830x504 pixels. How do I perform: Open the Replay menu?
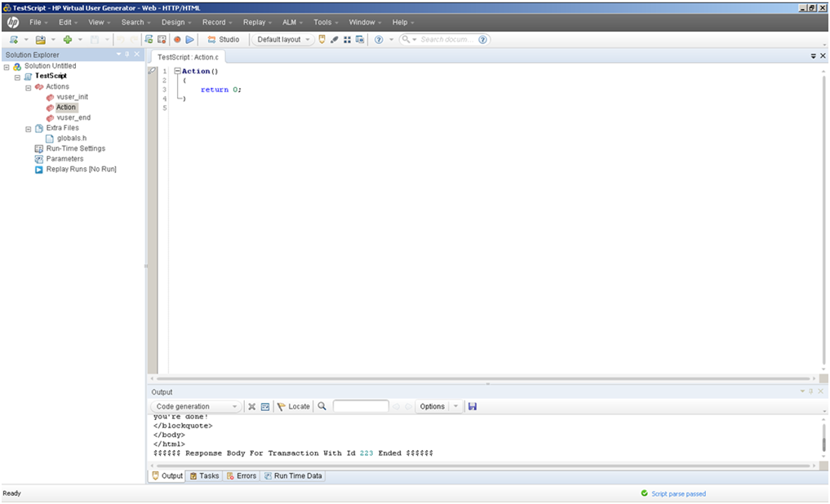coord(257,22)
